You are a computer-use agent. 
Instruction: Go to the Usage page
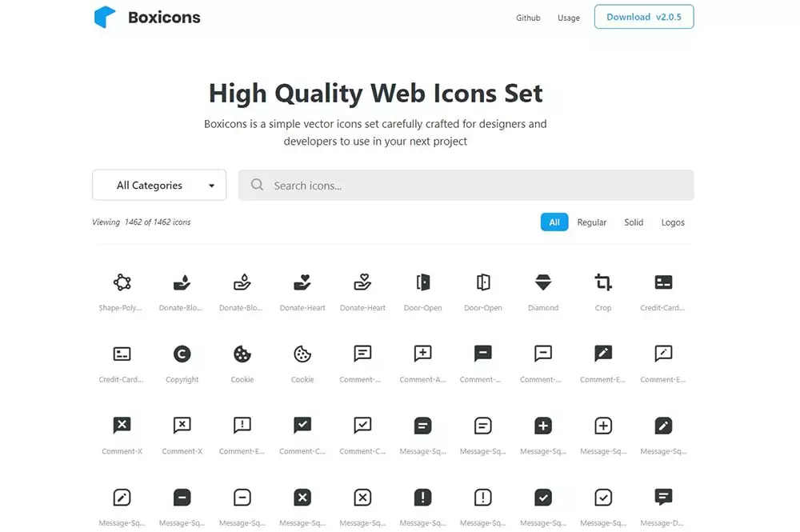click(x=568, y=18)
